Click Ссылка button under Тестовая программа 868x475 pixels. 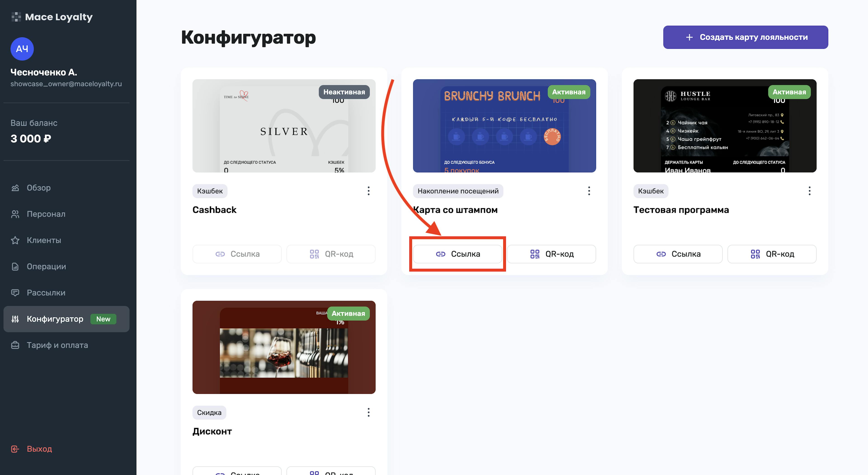[x=678, y=254]
